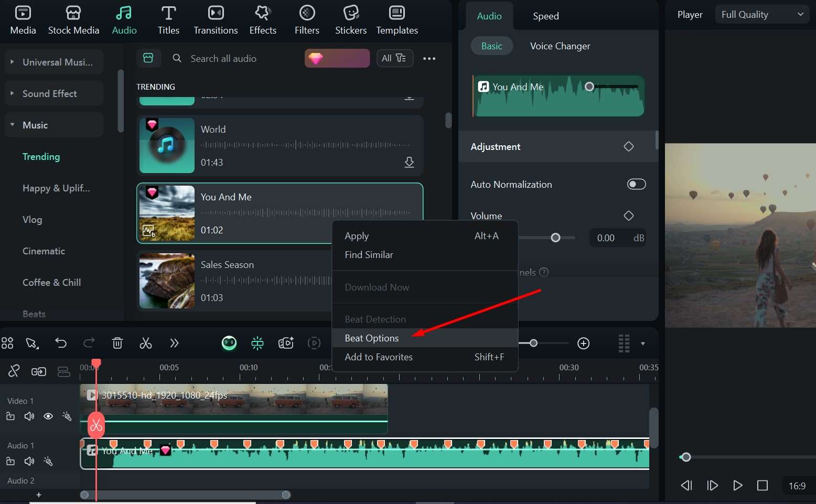816x504 pixels.
Task: Mute the Audio 1 track
Action: point(29,462)
